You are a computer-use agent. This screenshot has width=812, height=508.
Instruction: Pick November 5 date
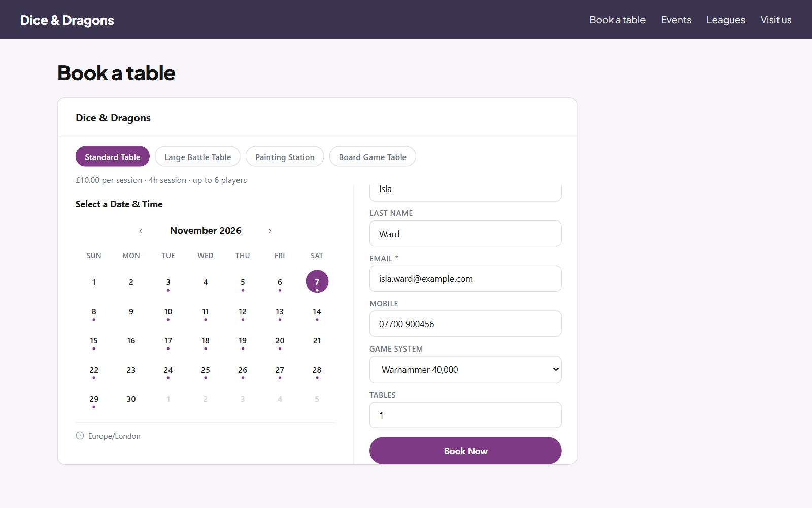243,282
